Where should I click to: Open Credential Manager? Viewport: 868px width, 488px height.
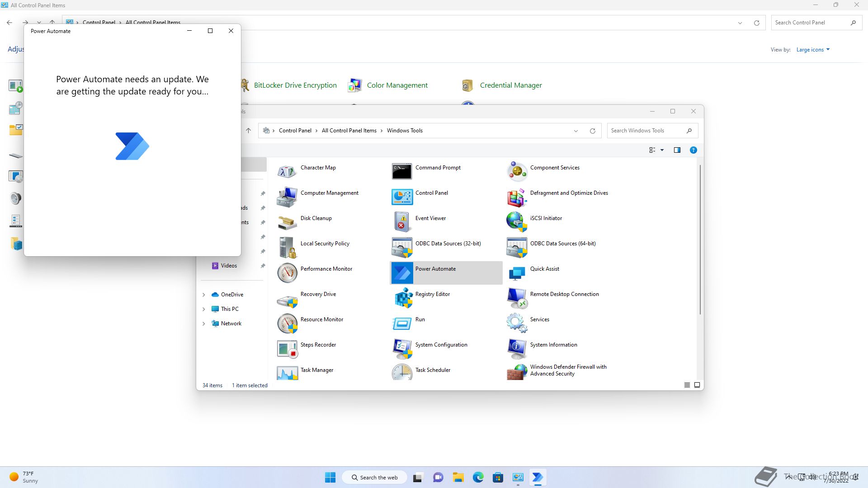tap(501, 85)
